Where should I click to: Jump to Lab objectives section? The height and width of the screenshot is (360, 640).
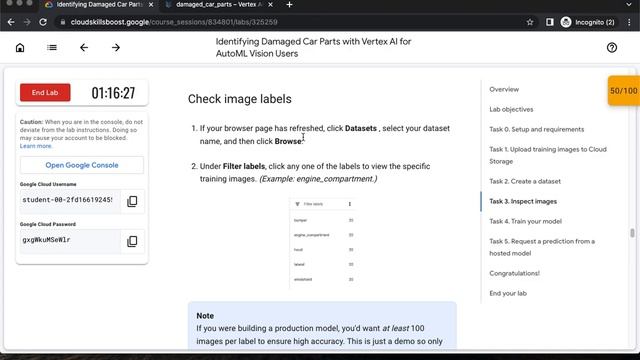511,109
